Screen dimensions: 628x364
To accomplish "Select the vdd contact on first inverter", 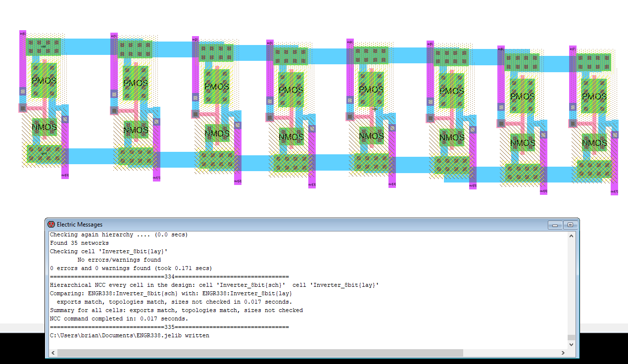I will 43,47.
